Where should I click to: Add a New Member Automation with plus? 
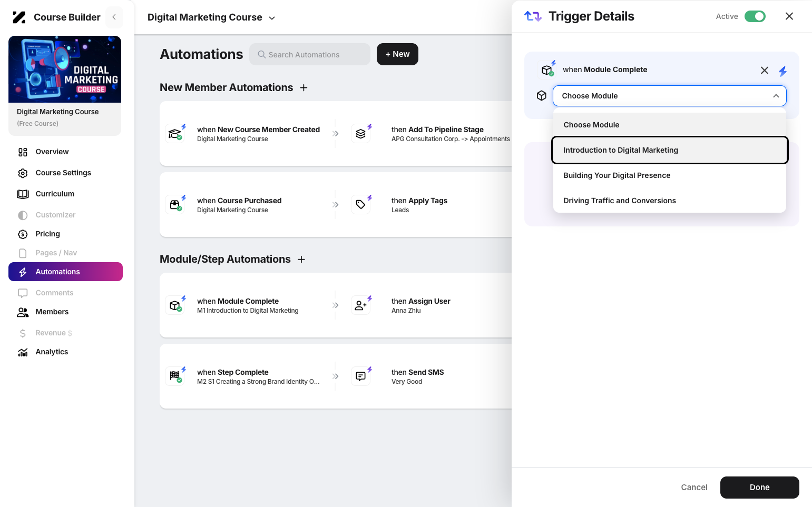[304, 88]
